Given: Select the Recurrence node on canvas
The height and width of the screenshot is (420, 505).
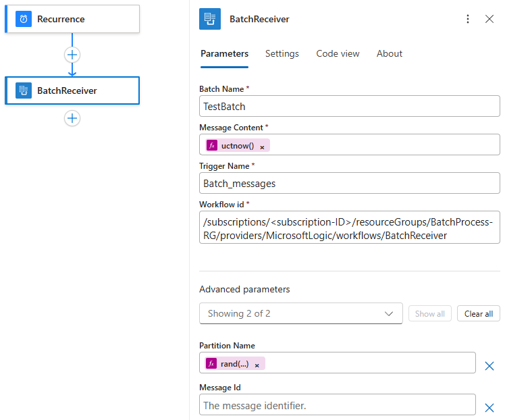Looking at the screenshot, I should (72, 19).
